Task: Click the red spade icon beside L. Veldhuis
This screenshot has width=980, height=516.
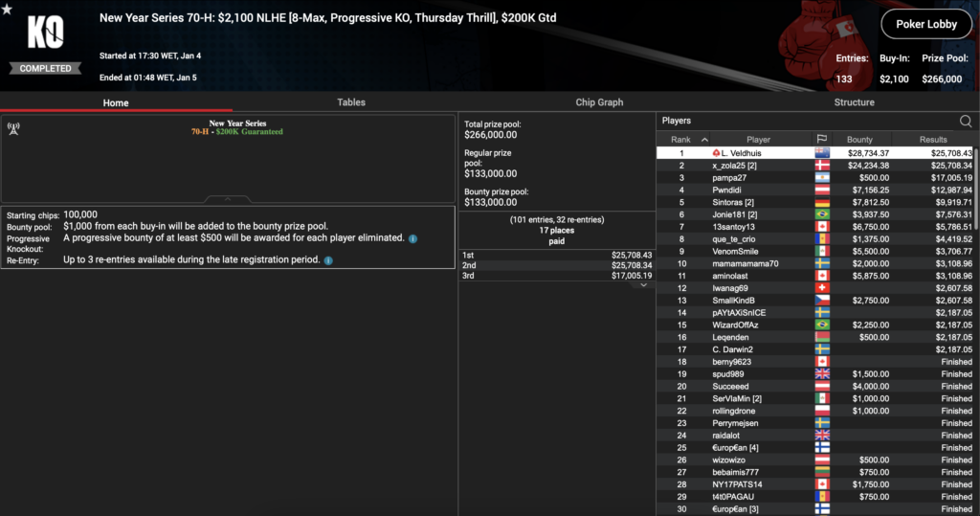Action: click(x=717, y=153)
